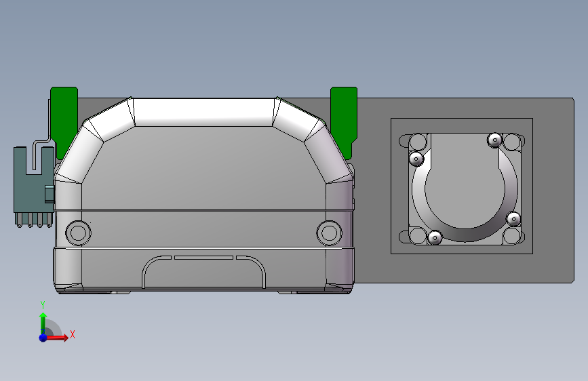
Task: Select the bottom-left ball-head screw
Action: (x=435, y=238)
